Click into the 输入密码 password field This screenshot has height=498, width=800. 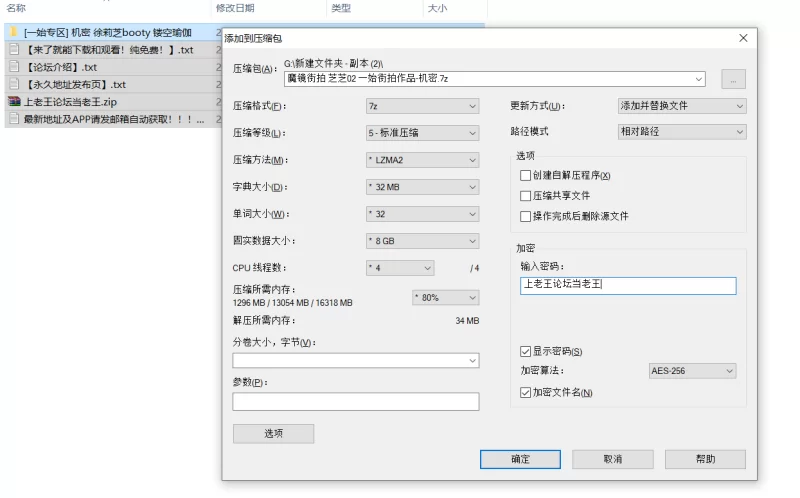628,286
